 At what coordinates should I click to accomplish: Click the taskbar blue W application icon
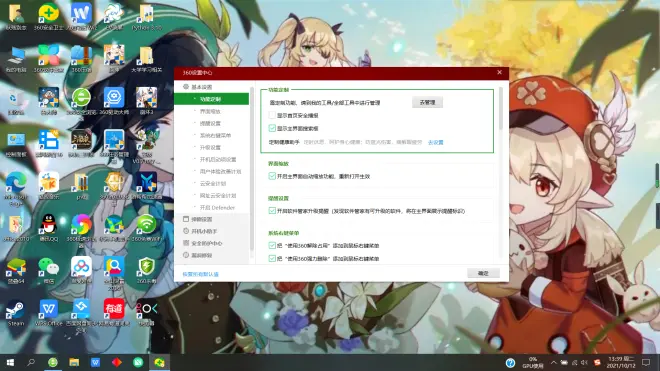(96, 363)
